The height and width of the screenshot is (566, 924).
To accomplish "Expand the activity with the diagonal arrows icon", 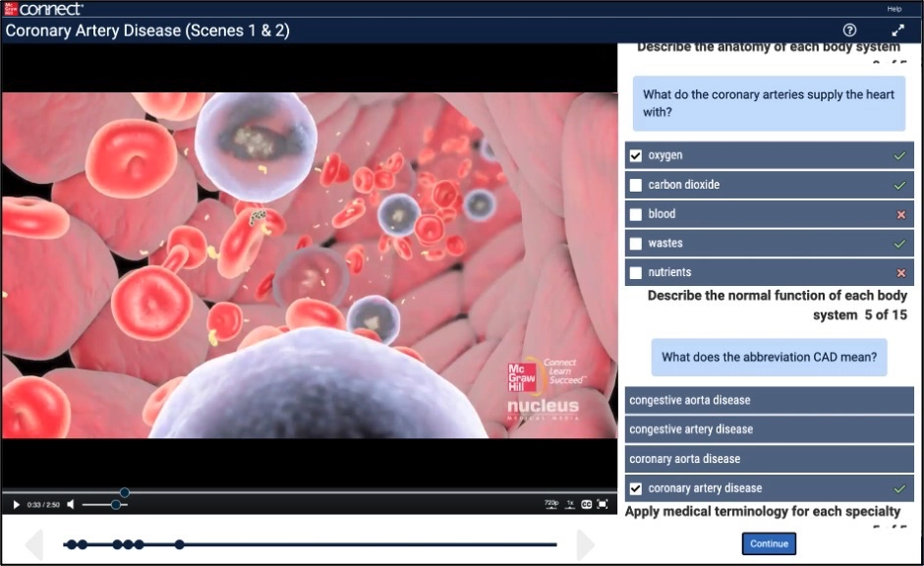I will pos(897,30).
